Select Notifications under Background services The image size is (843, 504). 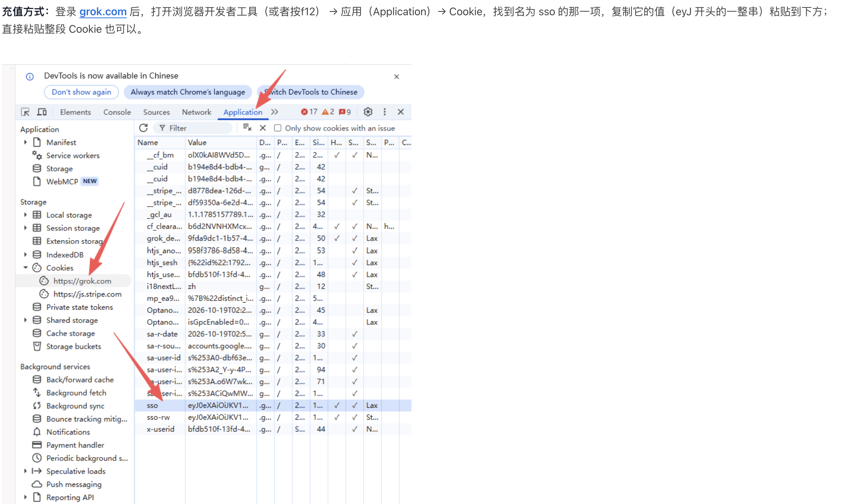[x=68, y=432]
